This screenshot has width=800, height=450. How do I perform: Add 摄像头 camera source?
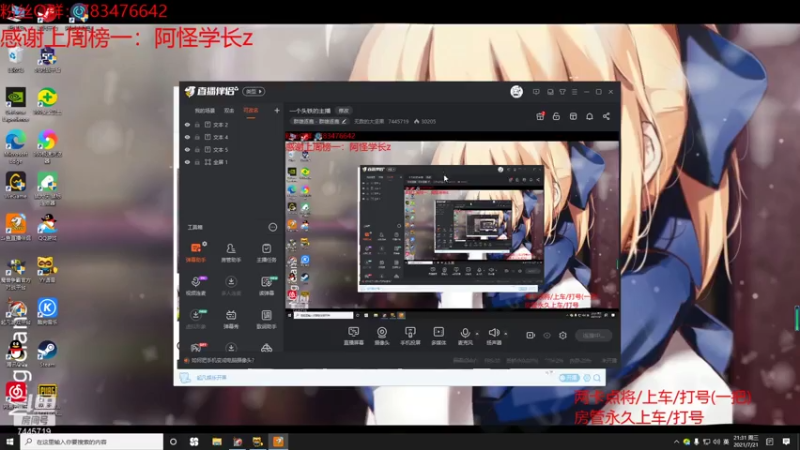[382, 336]
